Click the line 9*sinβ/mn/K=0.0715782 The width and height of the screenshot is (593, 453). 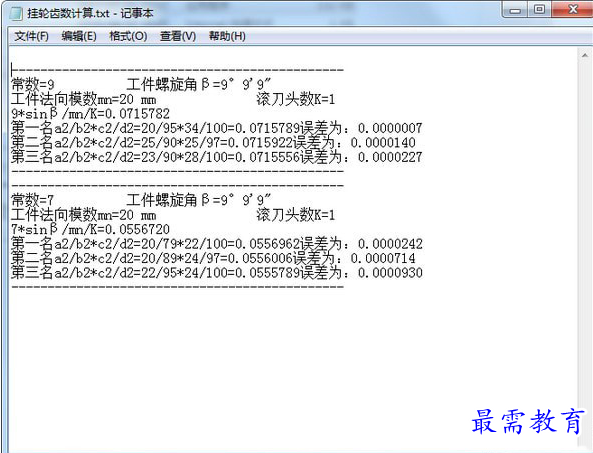[x=90, y=113]
